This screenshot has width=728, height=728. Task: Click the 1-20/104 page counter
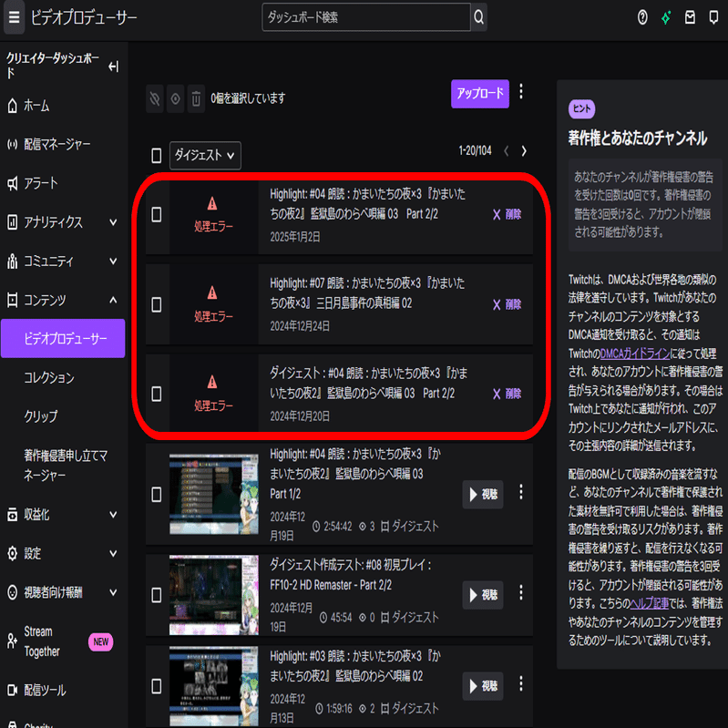475,151
